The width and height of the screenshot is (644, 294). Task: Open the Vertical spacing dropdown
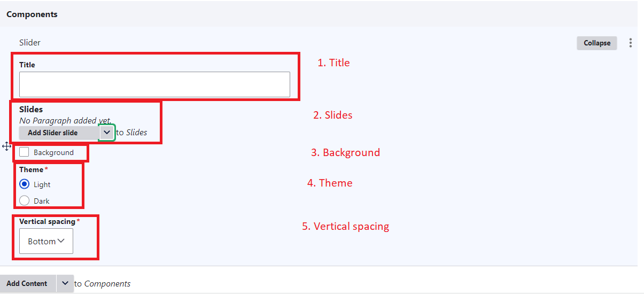[x=46, y=241]
